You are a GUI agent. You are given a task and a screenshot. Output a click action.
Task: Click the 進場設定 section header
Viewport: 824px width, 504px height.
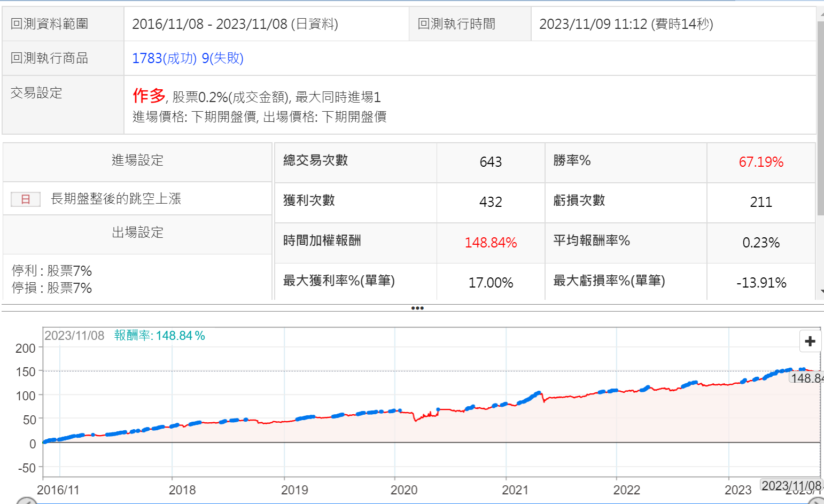coord(137,160)
